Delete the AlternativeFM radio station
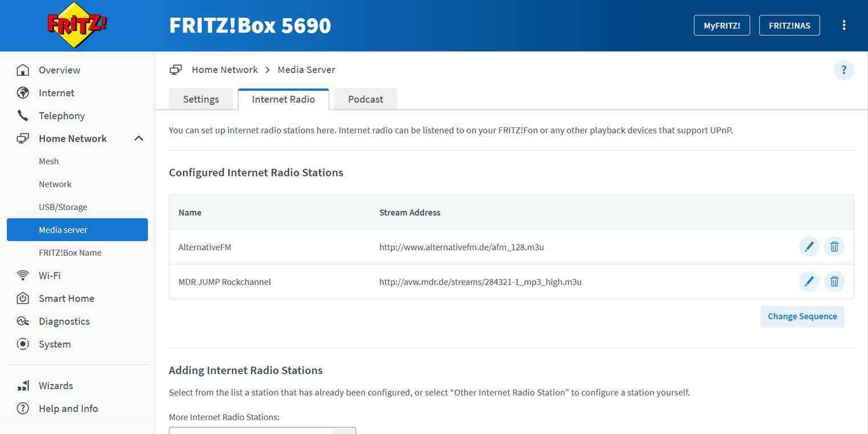868x434 pixels. [x=834, y=247]
